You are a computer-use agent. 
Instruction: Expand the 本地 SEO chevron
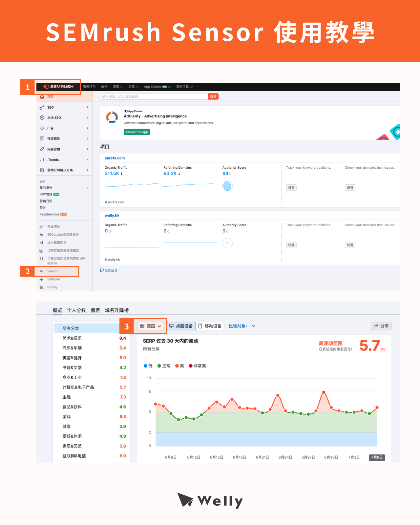click(x=87, y=117)
